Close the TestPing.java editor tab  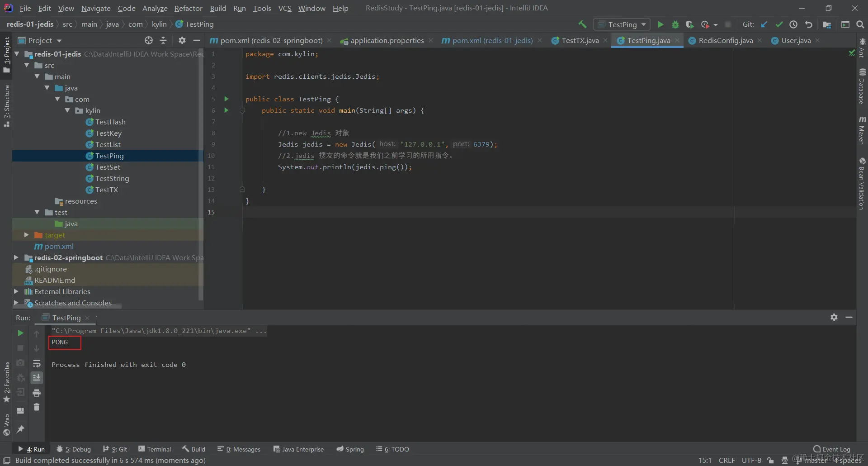click(677, 40)
